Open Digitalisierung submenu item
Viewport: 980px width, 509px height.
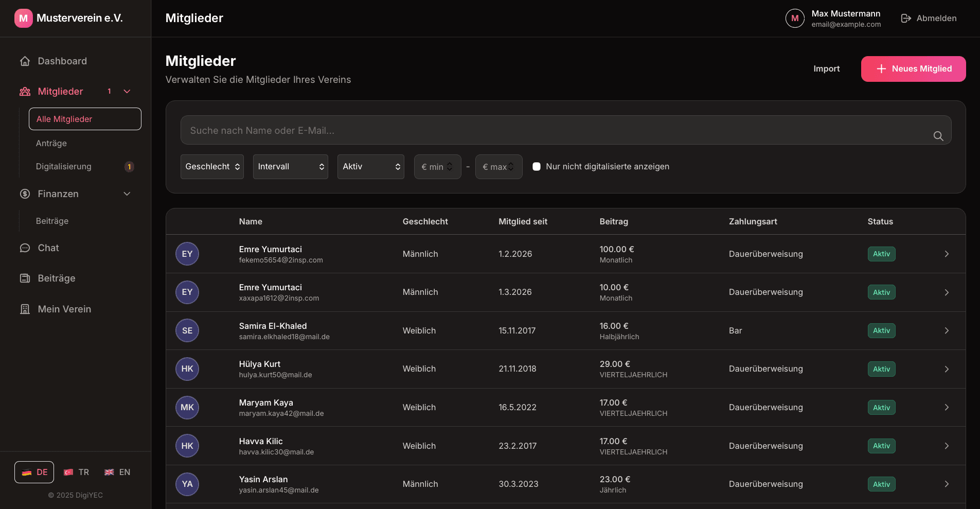tap(64, 167)
